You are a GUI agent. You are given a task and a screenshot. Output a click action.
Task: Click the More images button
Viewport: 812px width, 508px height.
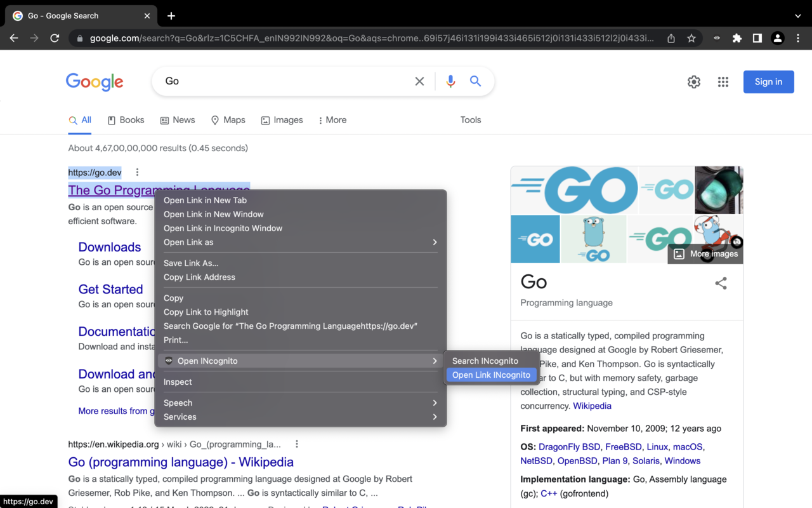pyautogui.click(x=705, y=254)
